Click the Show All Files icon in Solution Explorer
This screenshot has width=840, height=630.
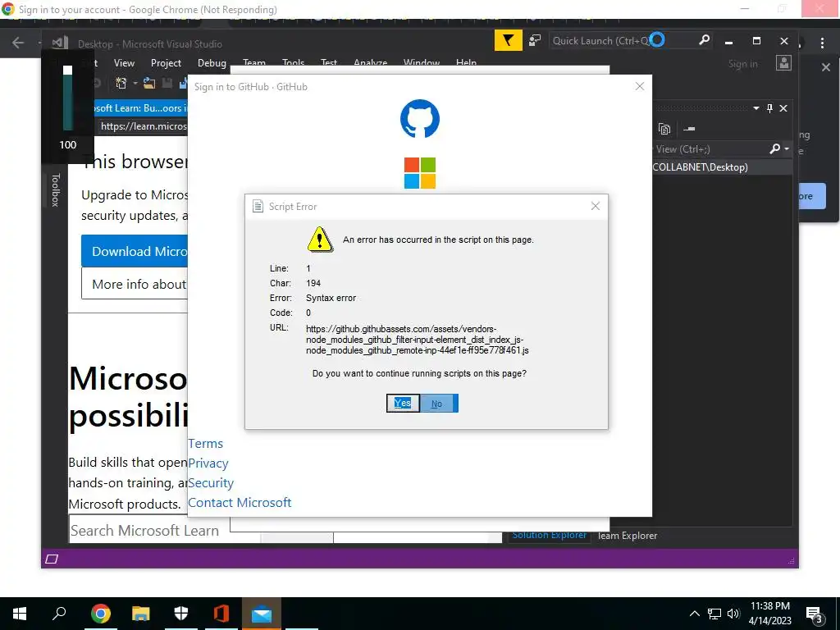[664, 129]
